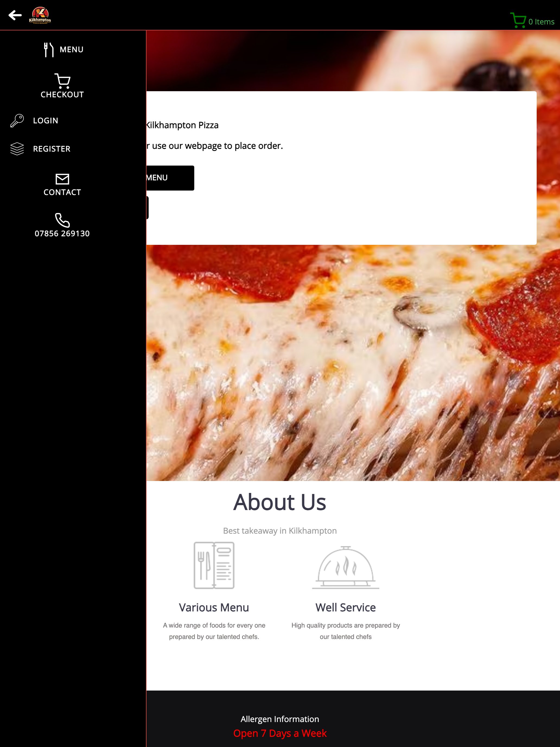560x747 pixels.
Task: Click the fork and knife menu icon
Action: (49, 50)
